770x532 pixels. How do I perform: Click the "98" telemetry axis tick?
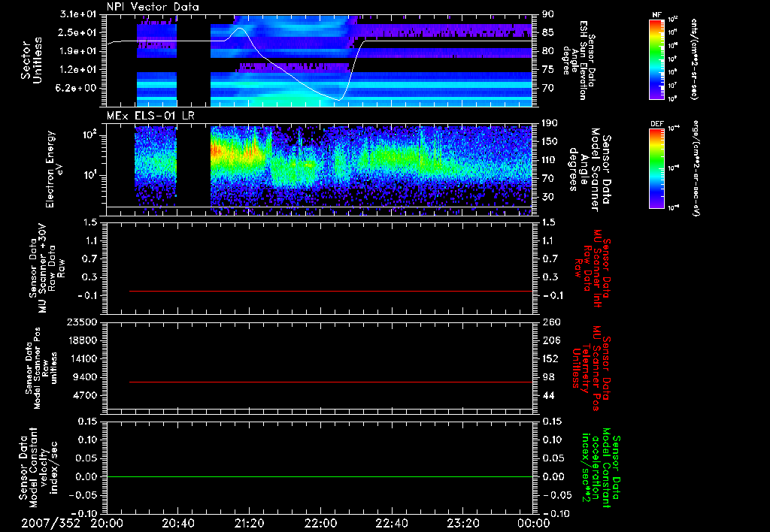[548, 377]
